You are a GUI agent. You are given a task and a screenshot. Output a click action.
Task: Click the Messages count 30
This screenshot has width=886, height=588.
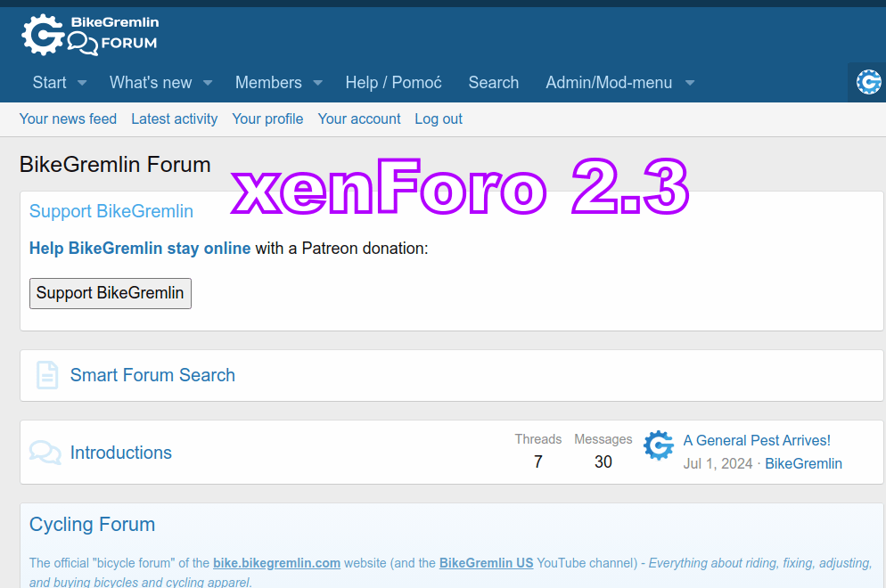(x=603, y=462)
